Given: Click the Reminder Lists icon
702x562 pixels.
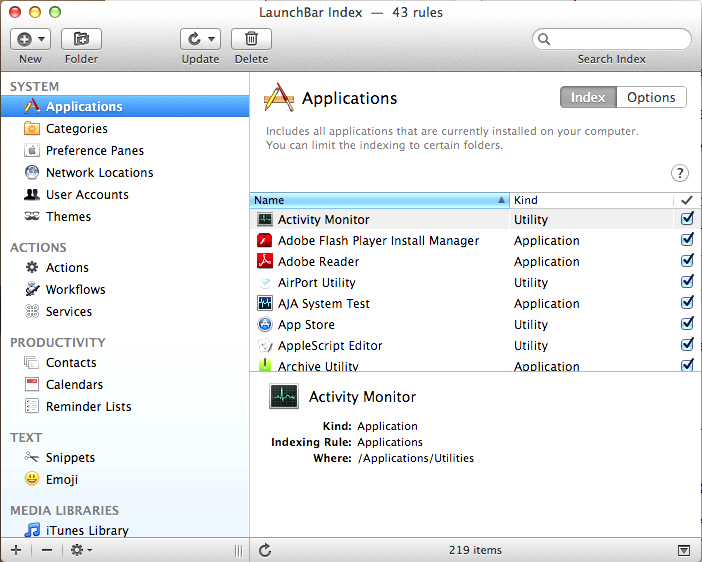Looking at the screenshot, I should 32,406.
